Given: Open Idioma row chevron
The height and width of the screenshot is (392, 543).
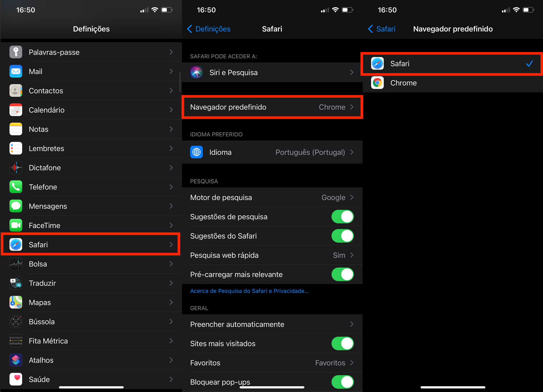Looking at the screenshot, I should coord(352,152).
